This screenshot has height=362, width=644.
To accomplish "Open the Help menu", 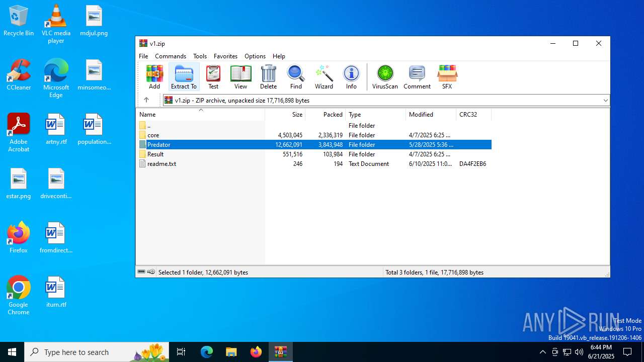I will pyautogui.click(x=279, y=56).
